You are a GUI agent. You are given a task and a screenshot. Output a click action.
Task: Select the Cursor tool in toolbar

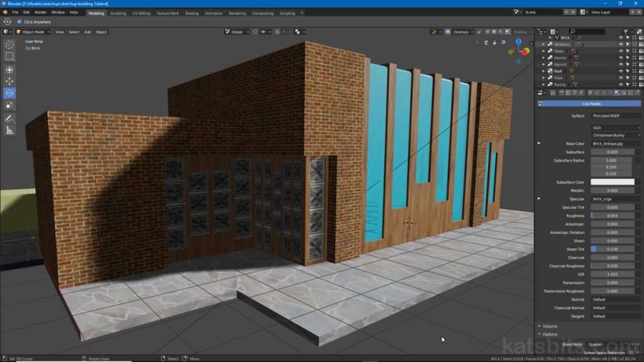click(x=9, y=45)
